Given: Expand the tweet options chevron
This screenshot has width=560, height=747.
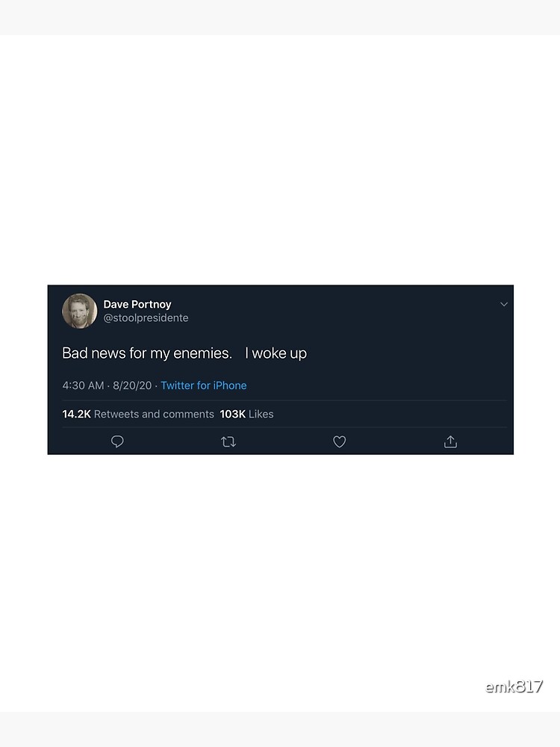Looking at the screenshot, I should point(504,304).
